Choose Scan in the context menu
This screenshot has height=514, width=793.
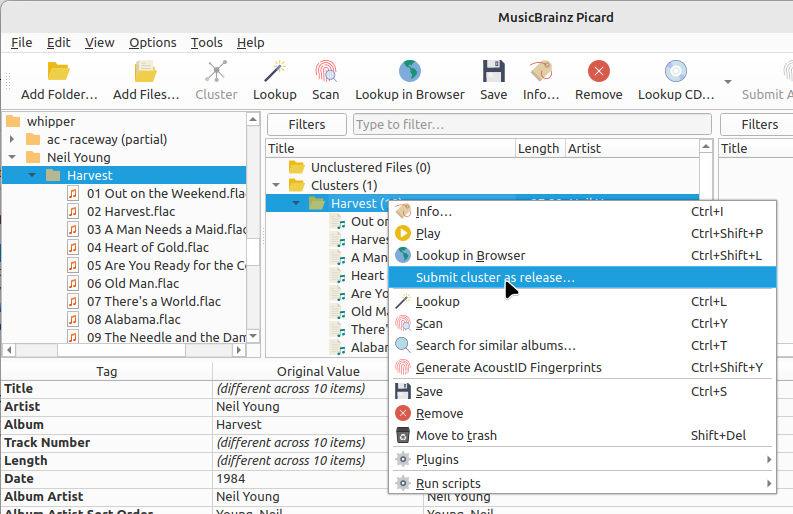point(582,323)
